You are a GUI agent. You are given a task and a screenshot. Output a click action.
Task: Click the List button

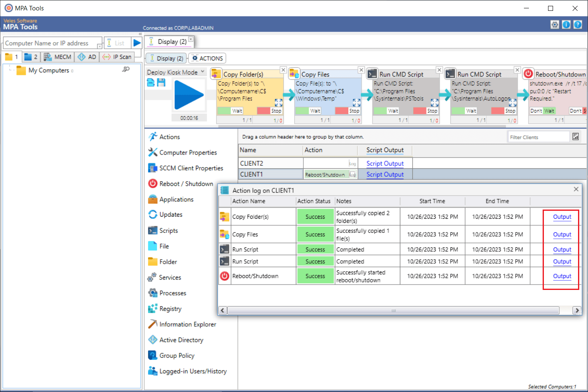(x=117, y=43)
